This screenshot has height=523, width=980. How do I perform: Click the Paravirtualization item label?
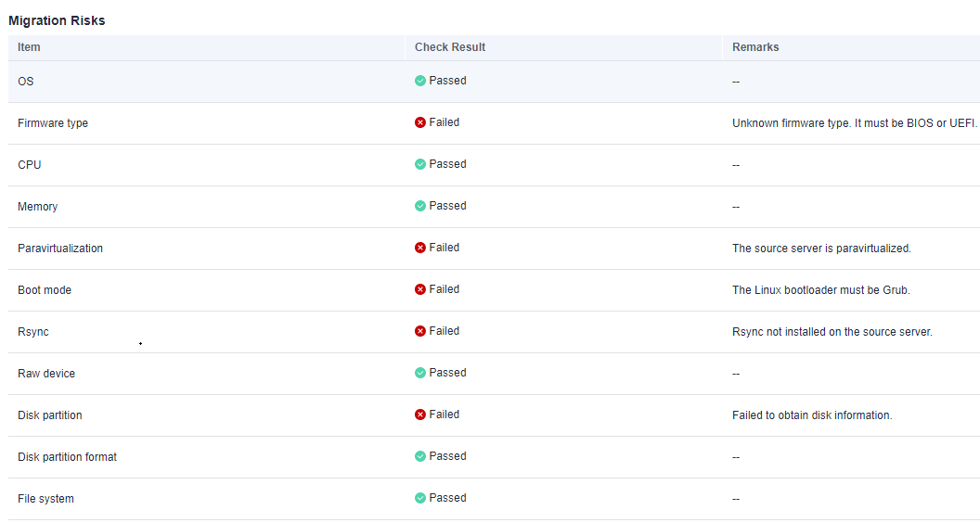(60, 249)
